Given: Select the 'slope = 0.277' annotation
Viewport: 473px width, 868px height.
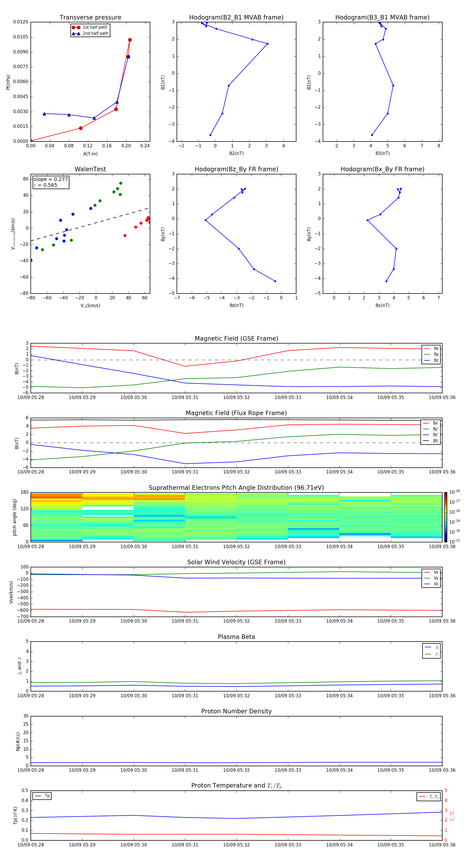Looking at the screenshot, I should pyautogui.click(x=51, y=179).
